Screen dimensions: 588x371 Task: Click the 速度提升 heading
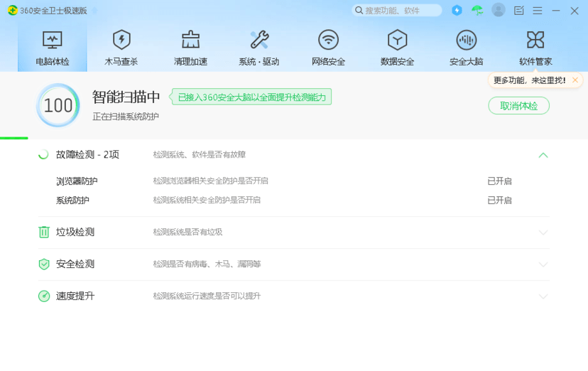(x=75, y=296)
